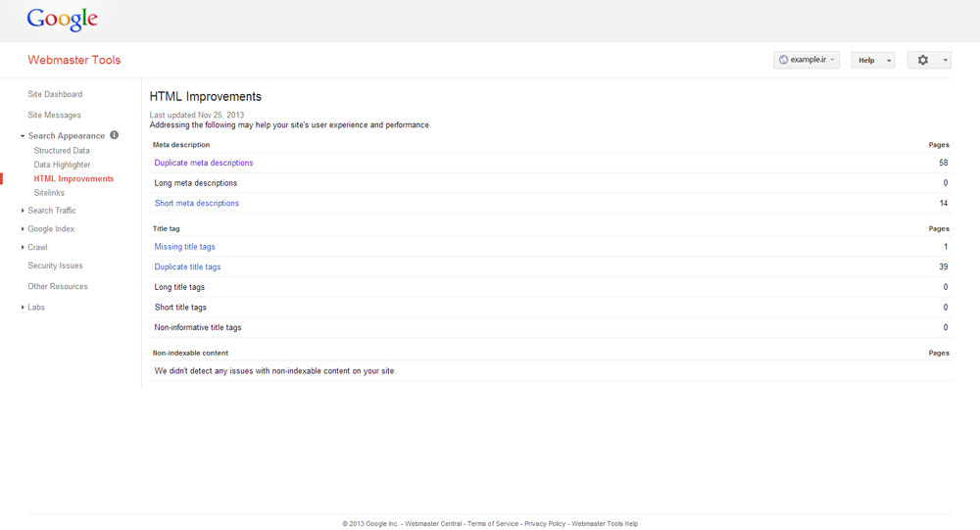
Task: Click the arrow next to the gear
Action: pyautogui.click(x=945, y=60)
